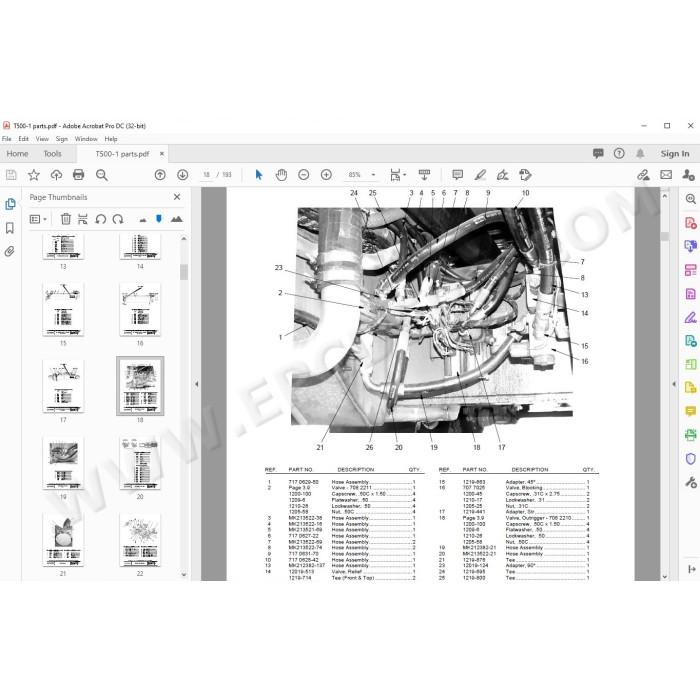Enlarge thumbnail size large mountain icon
700x700 pixels.
point(177,219)
